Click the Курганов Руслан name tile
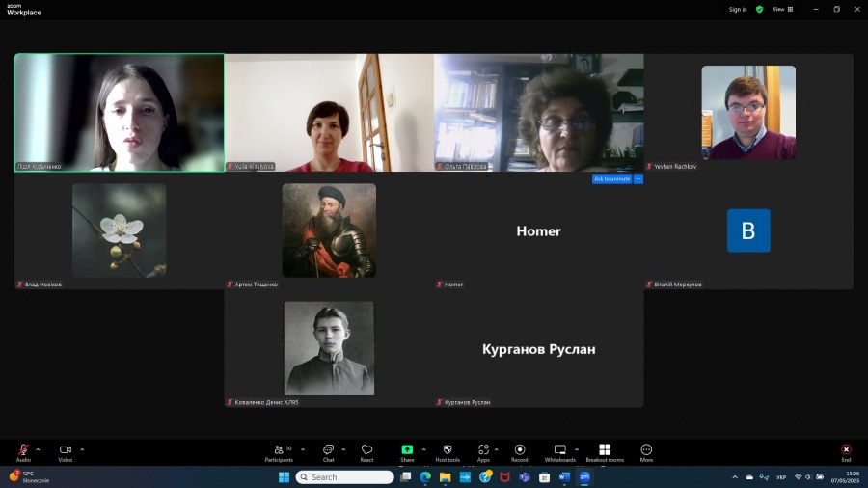The width and height of the screenshot is (868, 488). pyautogui.click(x=538, y=348)
